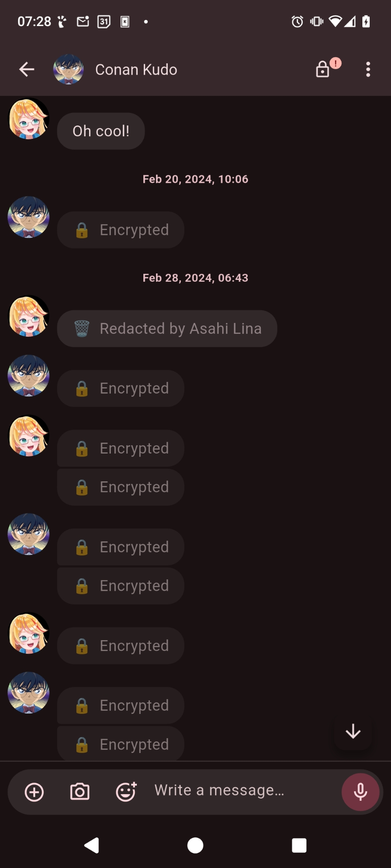
Task: Tap the "Oh cool!" message bubble
Action: pyautogui.click(x=101, y=131)
